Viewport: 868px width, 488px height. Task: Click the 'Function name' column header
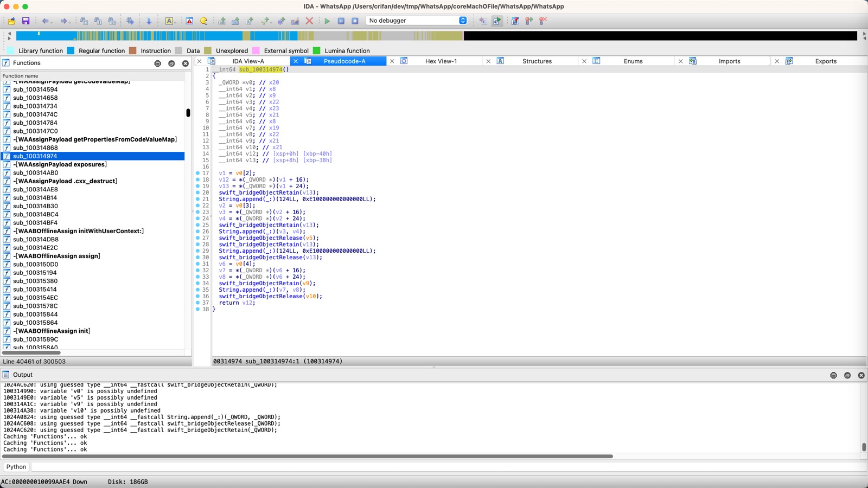click(x=92, y=76)
